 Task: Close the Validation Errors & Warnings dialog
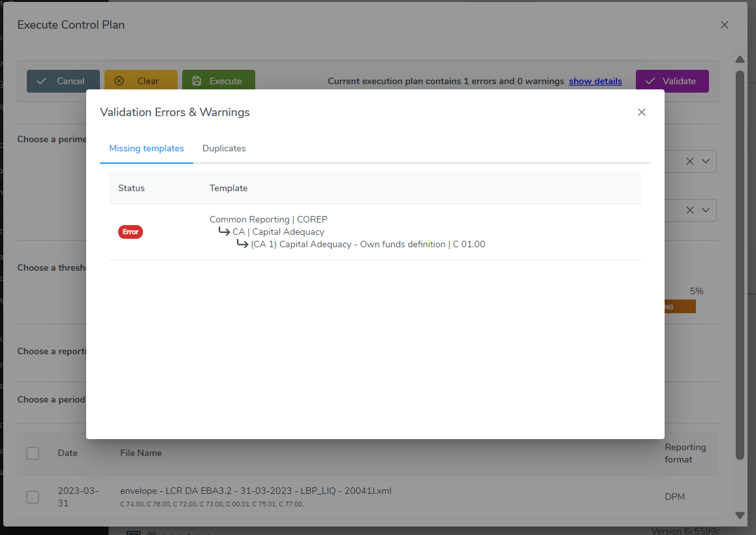pos(642,112)
